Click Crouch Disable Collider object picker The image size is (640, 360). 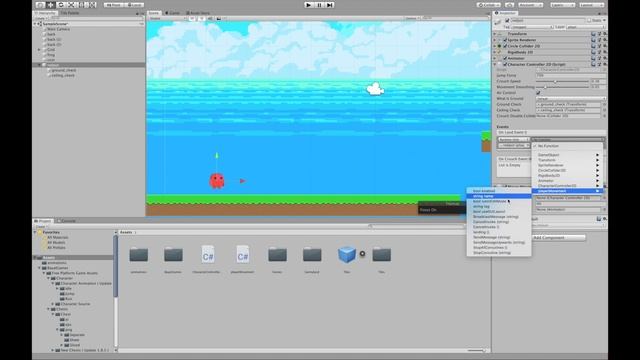(x=604, y=116)
